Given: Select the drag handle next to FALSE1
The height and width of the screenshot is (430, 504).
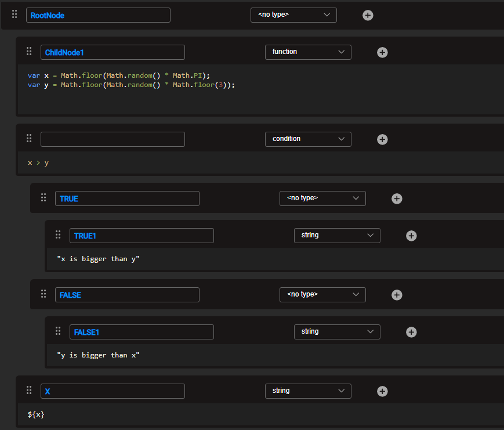Looking at the screenshot, I should (x=58, y=331).
